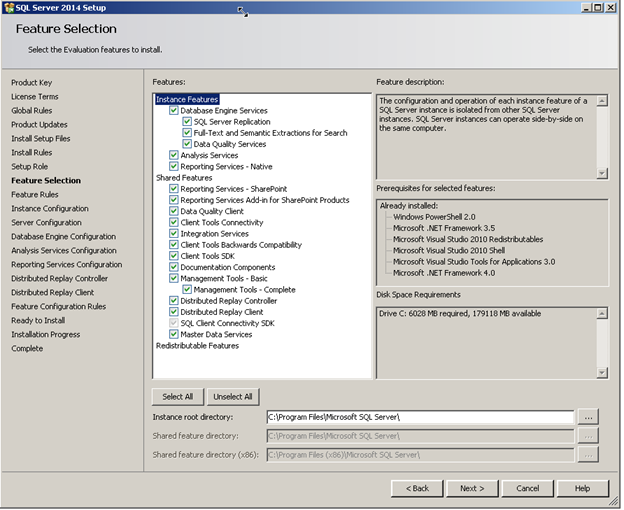Toggle Reporting Services - Native checkbox
This screenshot has width=624, height=510.
pos(174,166)
